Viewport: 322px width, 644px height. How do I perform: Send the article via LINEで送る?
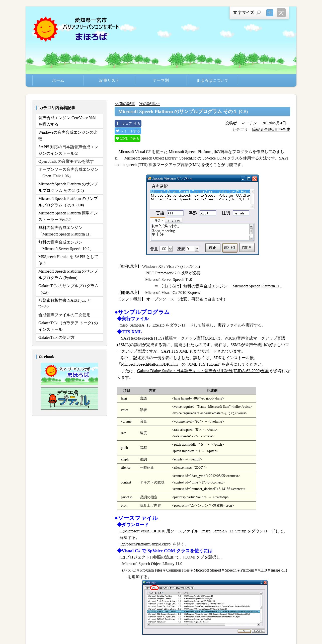[127, 138]
